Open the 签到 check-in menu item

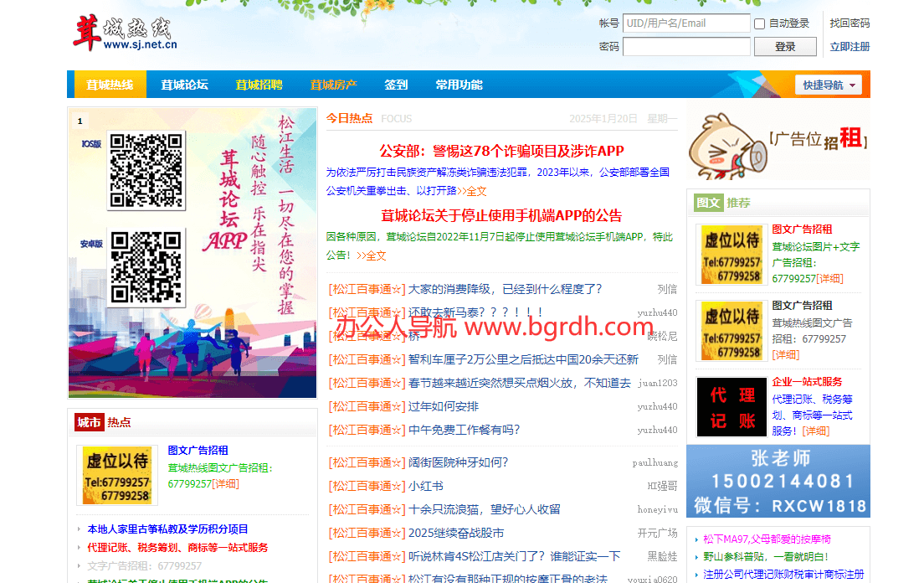[396, 85]
